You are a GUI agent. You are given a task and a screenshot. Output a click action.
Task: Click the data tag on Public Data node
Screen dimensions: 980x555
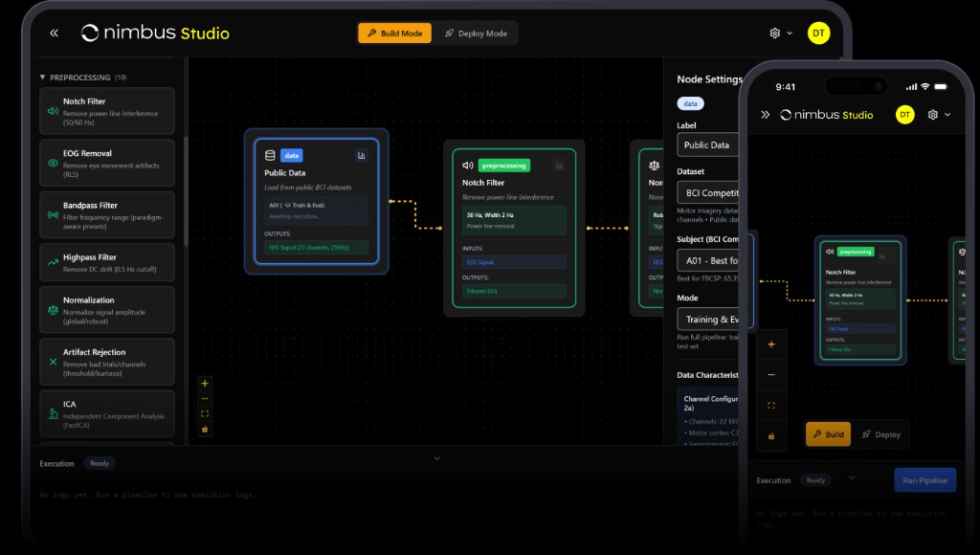click(x=292, y=155)
